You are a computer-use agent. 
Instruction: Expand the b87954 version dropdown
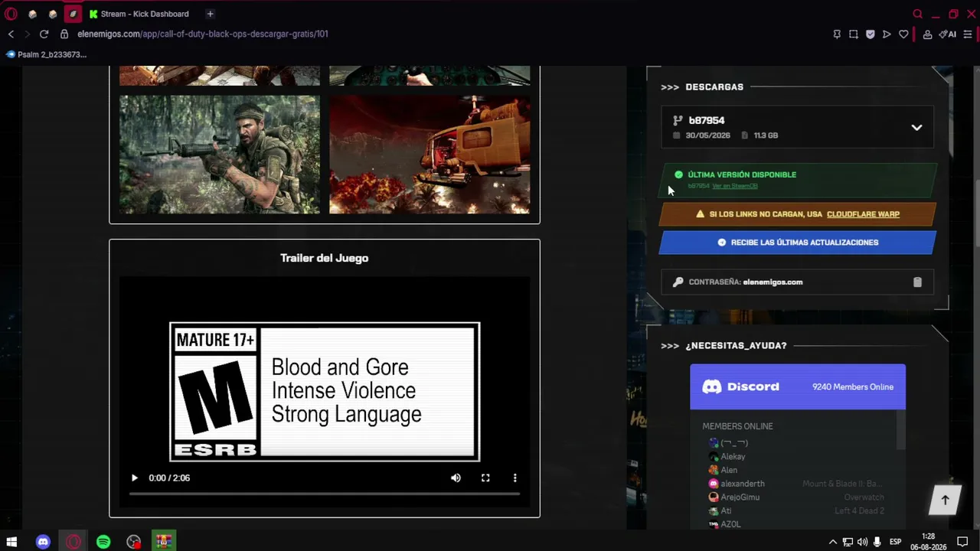[916, 128]
